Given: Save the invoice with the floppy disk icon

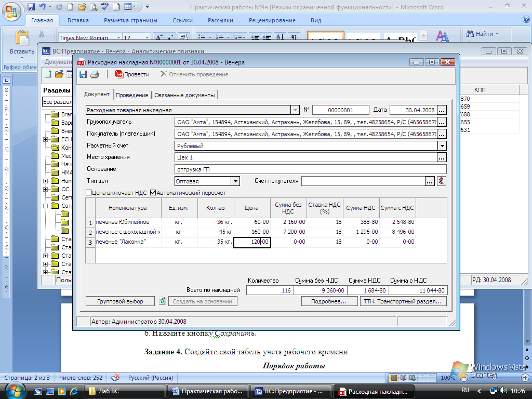Looking at the screenshot, I should tap(83, 74).
